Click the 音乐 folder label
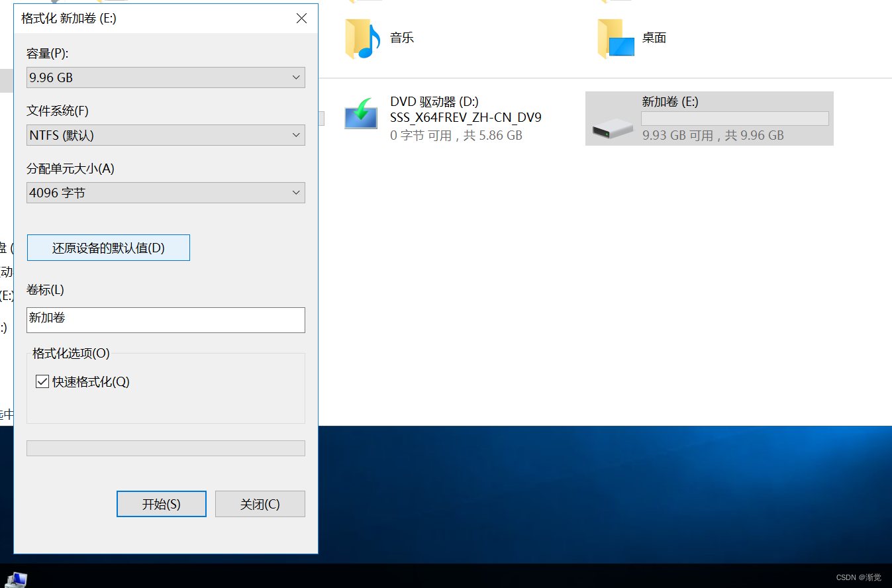 click(402, 38)
